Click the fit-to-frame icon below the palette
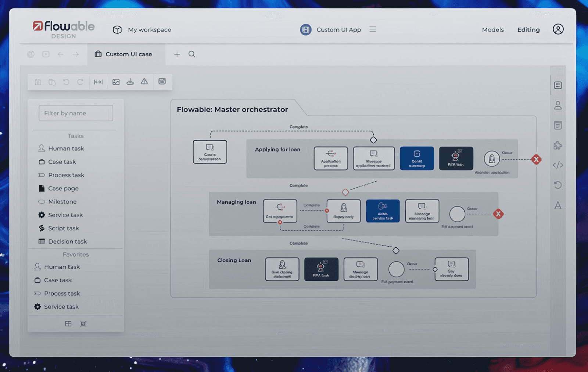Screen dimensions: 588x372 point(83,323)
